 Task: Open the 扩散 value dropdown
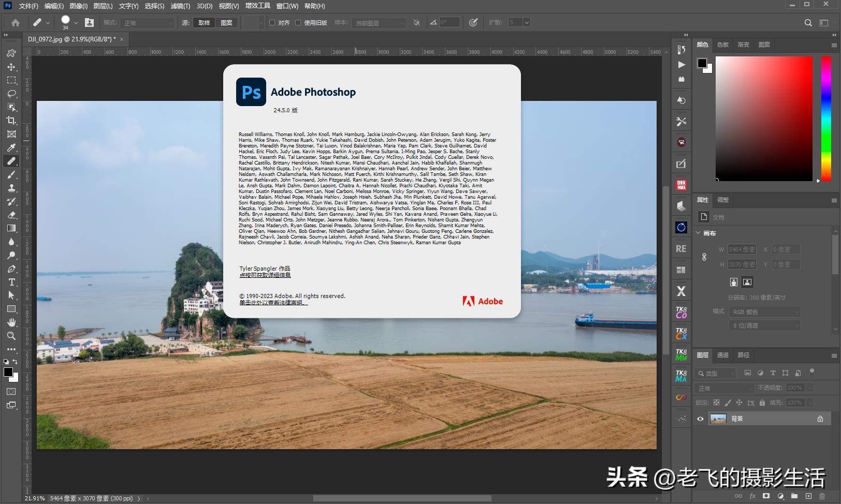click(526, 22)
